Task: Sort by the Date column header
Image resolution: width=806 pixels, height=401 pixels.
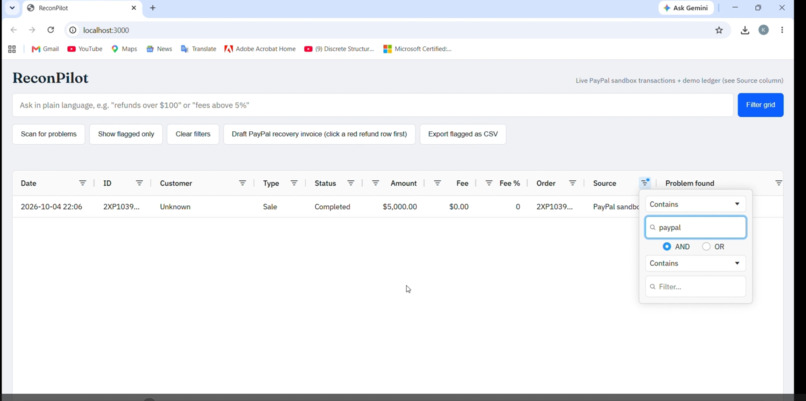Action: coord(29,183)
